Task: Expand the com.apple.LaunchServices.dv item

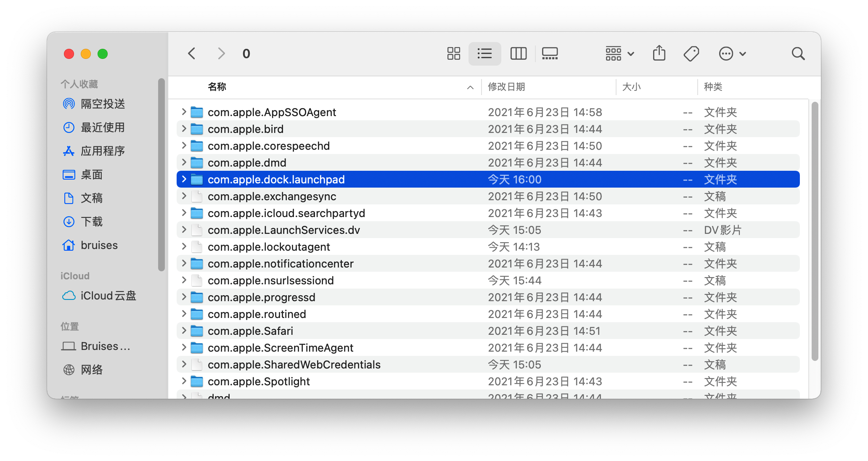Action: (x=184, y=230)
